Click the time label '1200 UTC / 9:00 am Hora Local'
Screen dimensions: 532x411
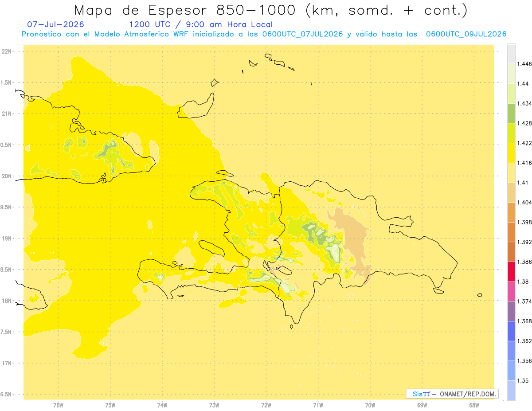coord(201,24)
